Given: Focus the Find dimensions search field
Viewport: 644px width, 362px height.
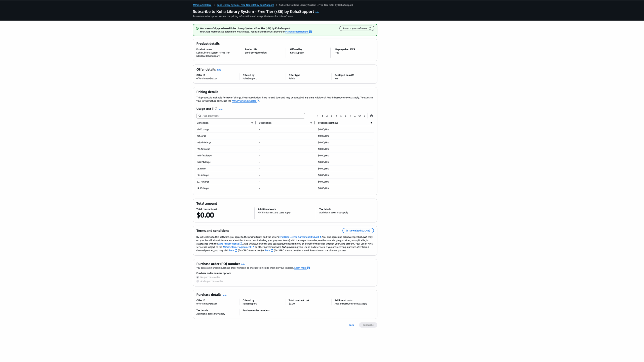Looking at the screenshot, I should 251,116.
